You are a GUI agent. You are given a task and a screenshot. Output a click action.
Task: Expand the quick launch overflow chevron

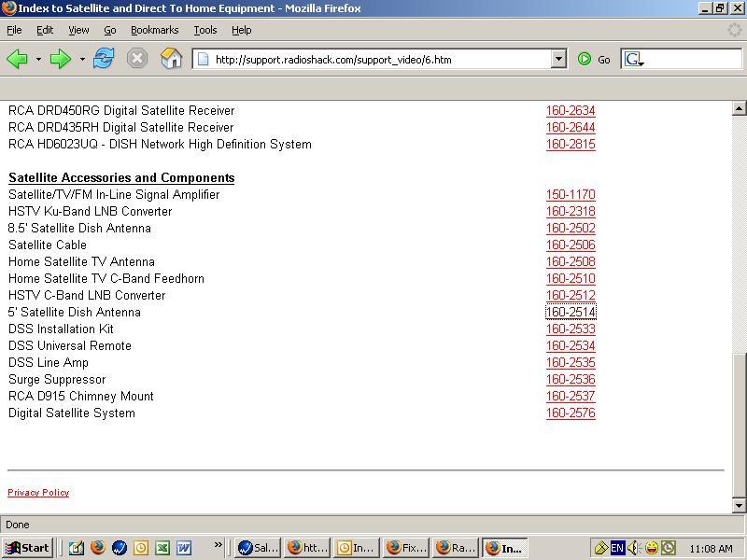(x=218, y=544)
